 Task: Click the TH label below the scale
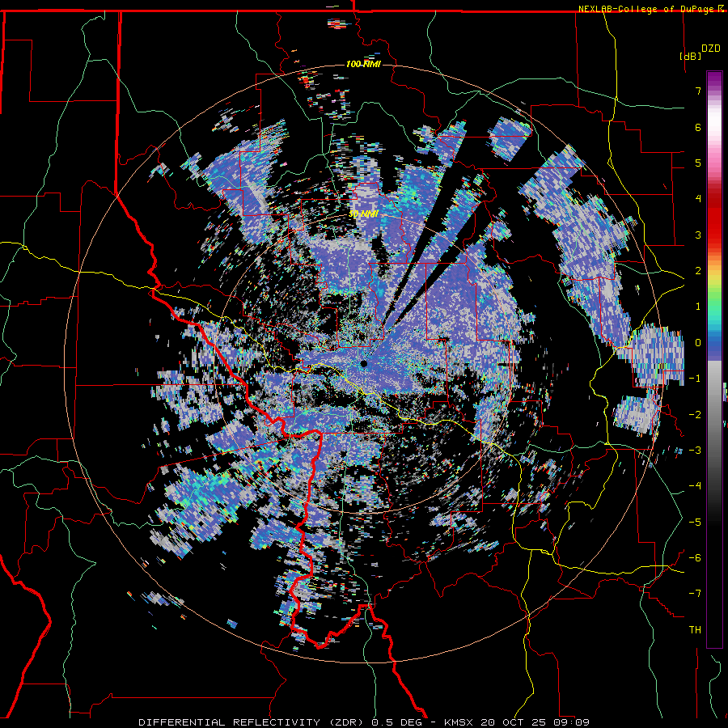[x=695, y=629]
